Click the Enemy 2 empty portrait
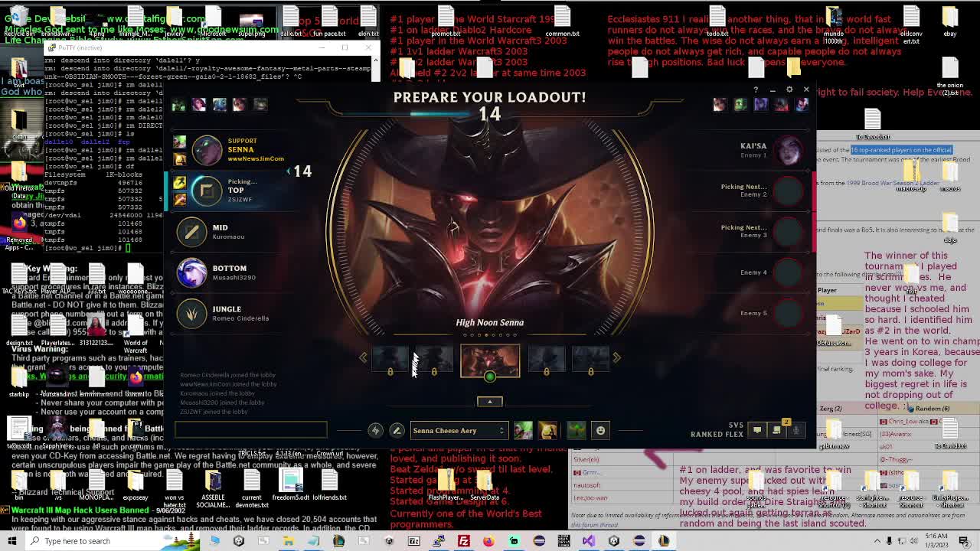The image size is (980, 551). [788, 191]
